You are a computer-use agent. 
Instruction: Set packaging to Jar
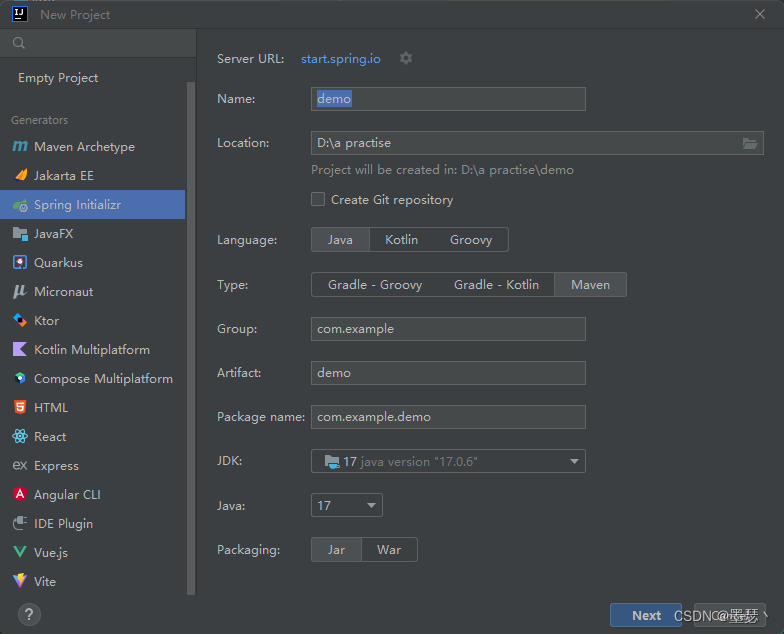pos(336,550)
